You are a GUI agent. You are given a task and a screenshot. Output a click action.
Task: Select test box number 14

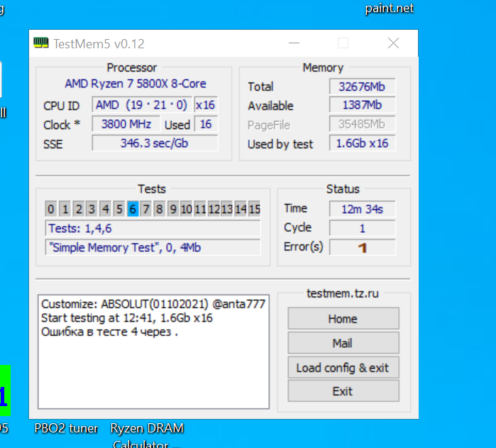pos(241,209)
